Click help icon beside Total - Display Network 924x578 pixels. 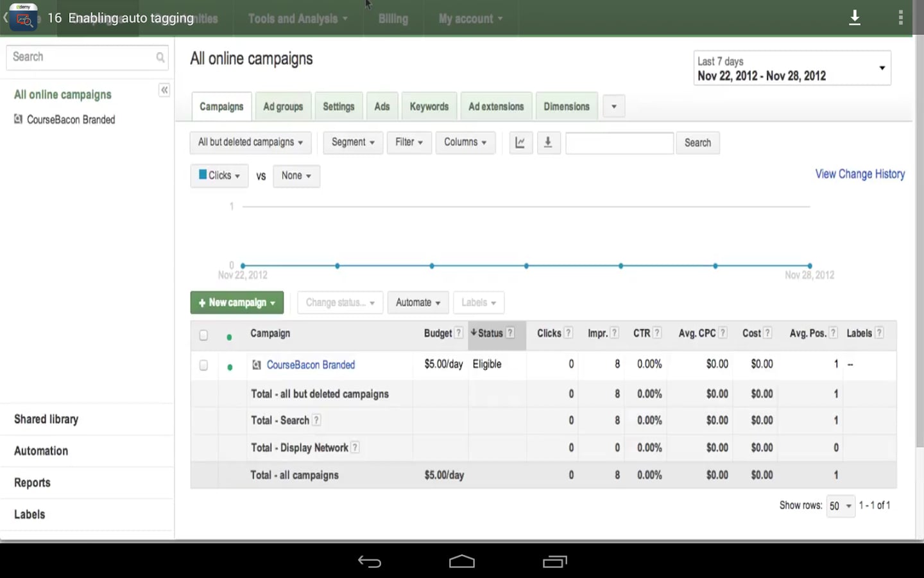[x=355, y=447]
